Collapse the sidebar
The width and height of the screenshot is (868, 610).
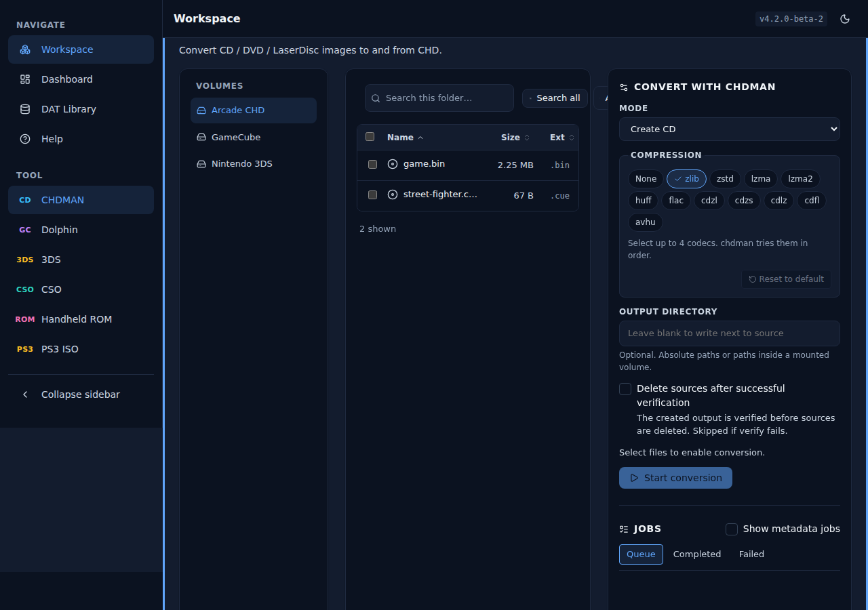[81, 394]
